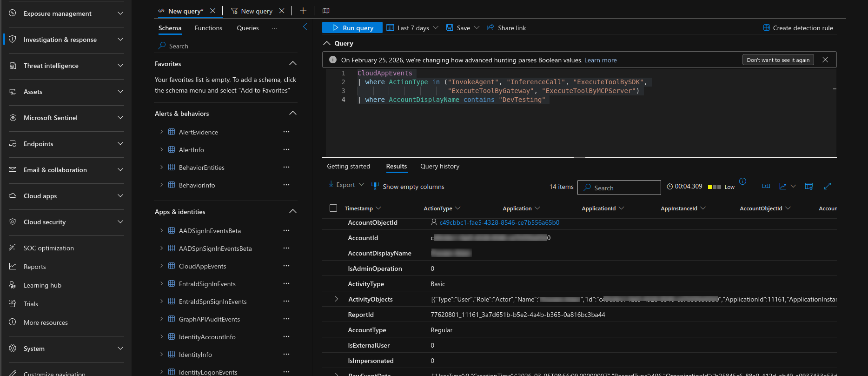Open more options for CloudAppEvents table
The image size is (868, 376).
pyautogui.click(x=286, y=266)
